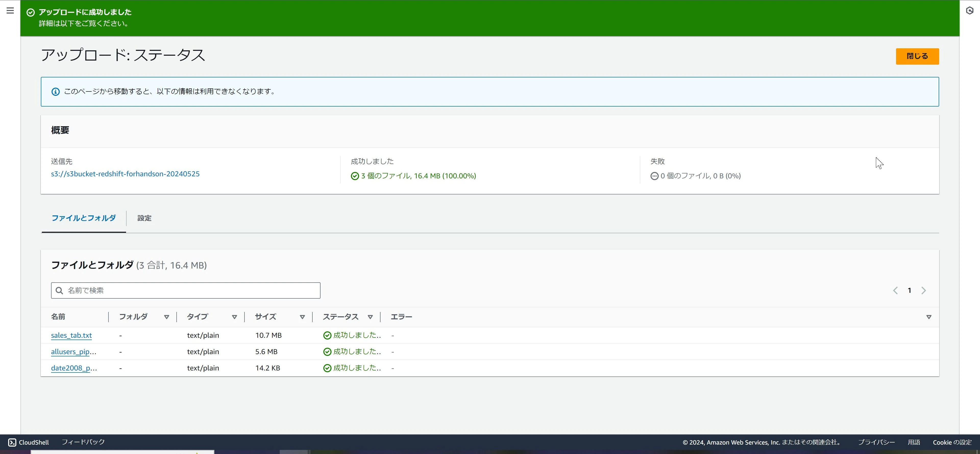The height and width of the screenshot is (454, 980).
Task: Open the s3bucket-redshift-forhandson-20240525 destination link
Action: (125, 174)
